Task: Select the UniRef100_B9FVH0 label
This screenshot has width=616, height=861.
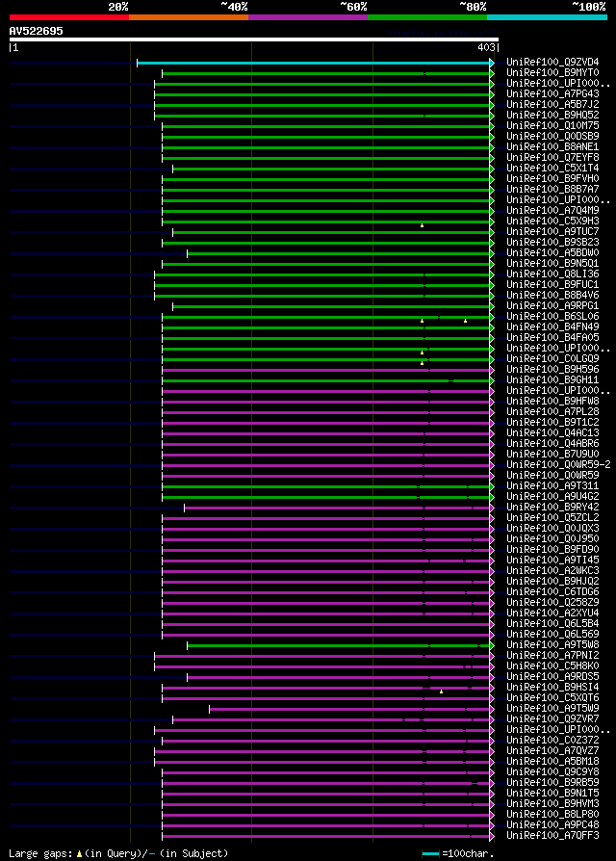Action: (x=552, y=179)
